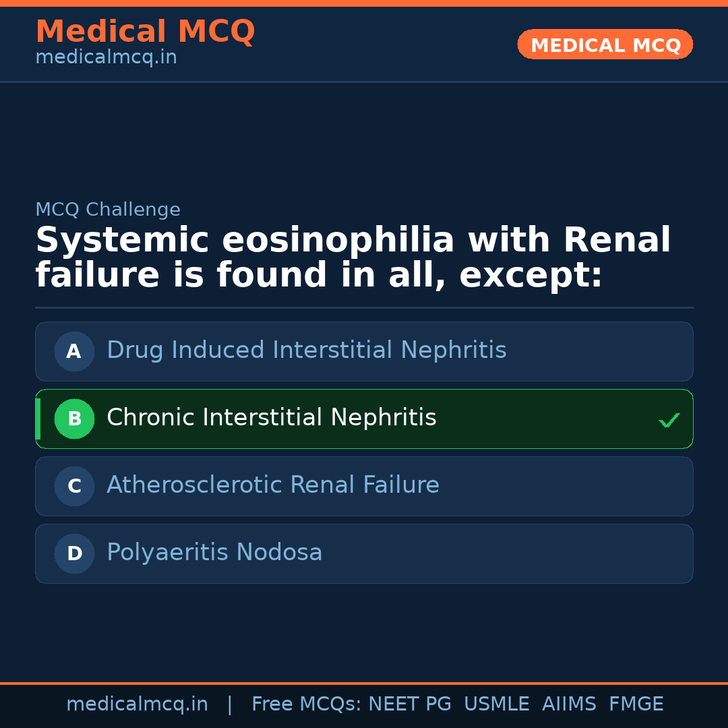This screenshot has width=728, height=728.
Task: Pick the "Atherosclerotic Renal Failure" answer text
Action: coord(272,485)
